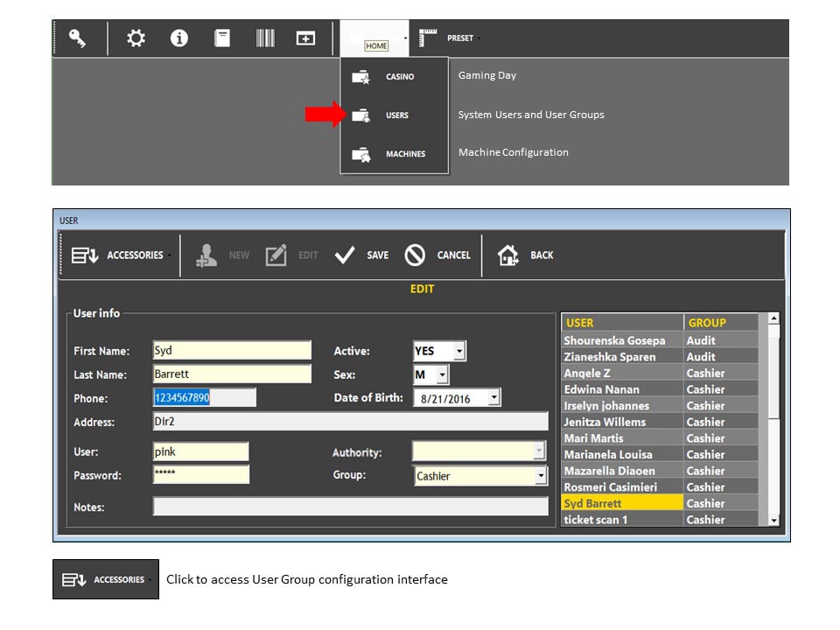Click the information icon
This screenshot has width=840, height=630.
click(178, 38)
